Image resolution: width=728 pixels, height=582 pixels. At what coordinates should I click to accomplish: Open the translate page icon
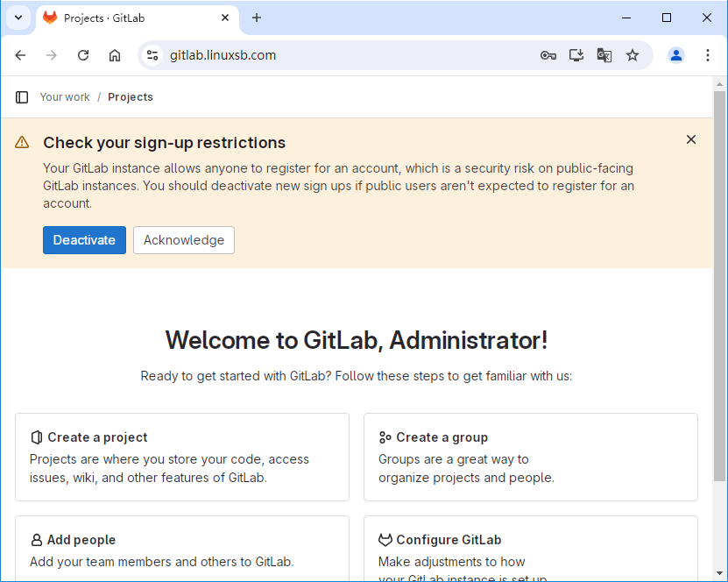point(604,55)
